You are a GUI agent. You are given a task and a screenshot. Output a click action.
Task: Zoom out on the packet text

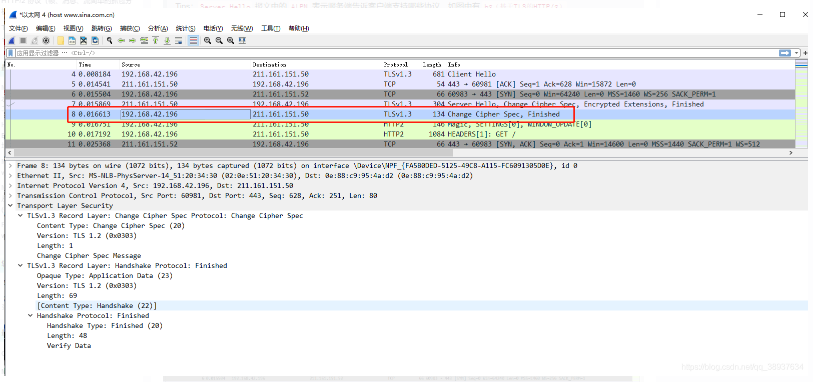point(219,40)
